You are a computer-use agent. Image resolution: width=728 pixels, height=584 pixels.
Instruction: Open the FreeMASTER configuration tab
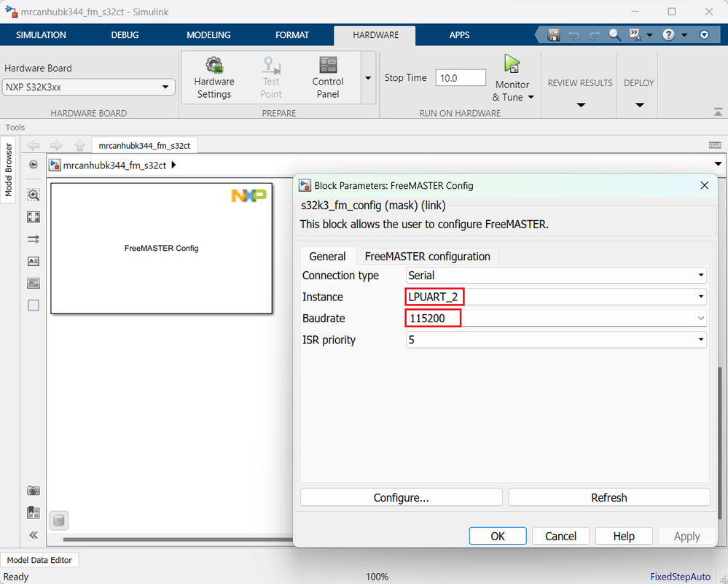tap(427, 257)
